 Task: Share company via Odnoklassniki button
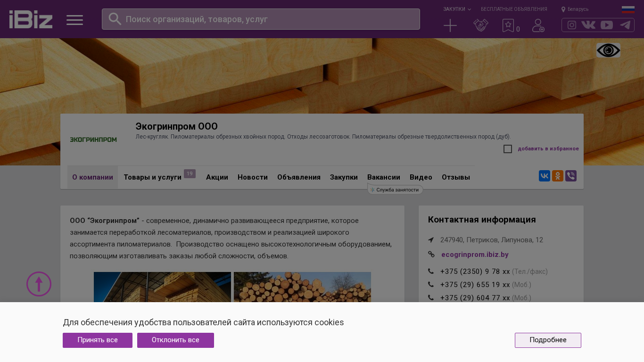click(x=558, y=176)
